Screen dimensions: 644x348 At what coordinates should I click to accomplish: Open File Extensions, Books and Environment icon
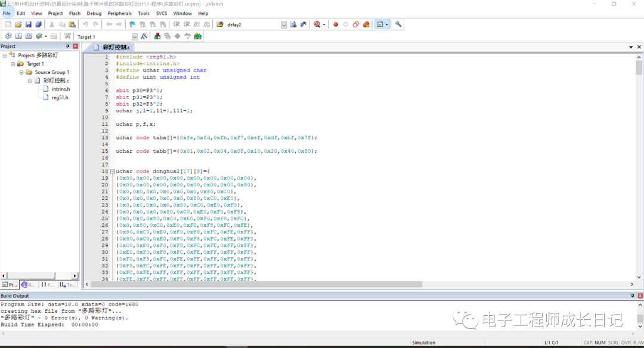[x=157, y=36]
